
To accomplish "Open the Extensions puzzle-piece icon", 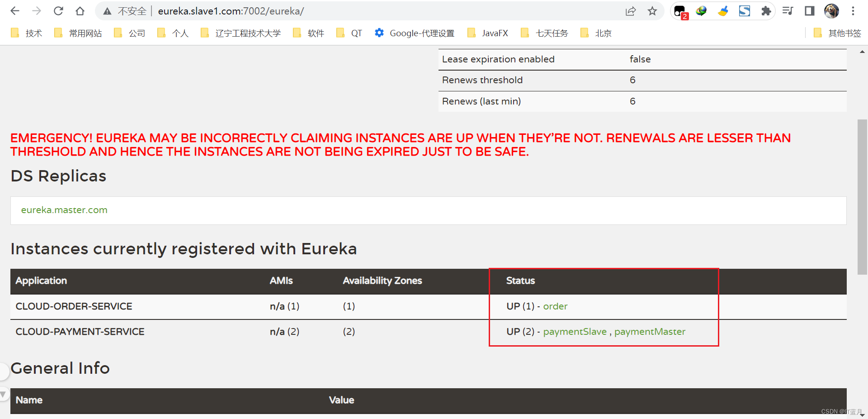I will (766, 11).
